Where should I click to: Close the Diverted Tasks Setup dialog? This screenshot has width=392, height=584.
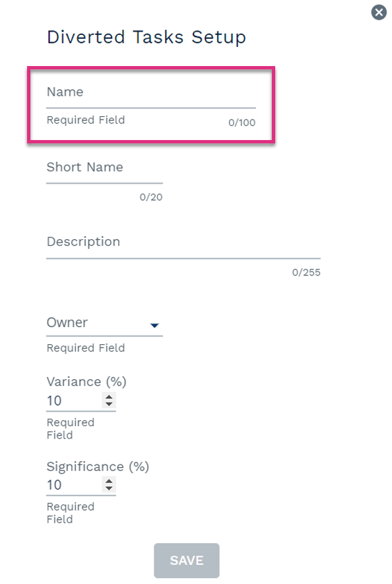379,13
